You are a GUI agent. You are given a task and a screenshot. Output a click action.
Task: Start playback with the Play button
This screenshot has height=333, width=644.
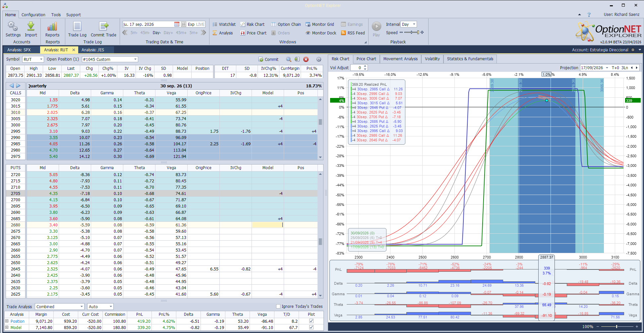tap(376, 29)
